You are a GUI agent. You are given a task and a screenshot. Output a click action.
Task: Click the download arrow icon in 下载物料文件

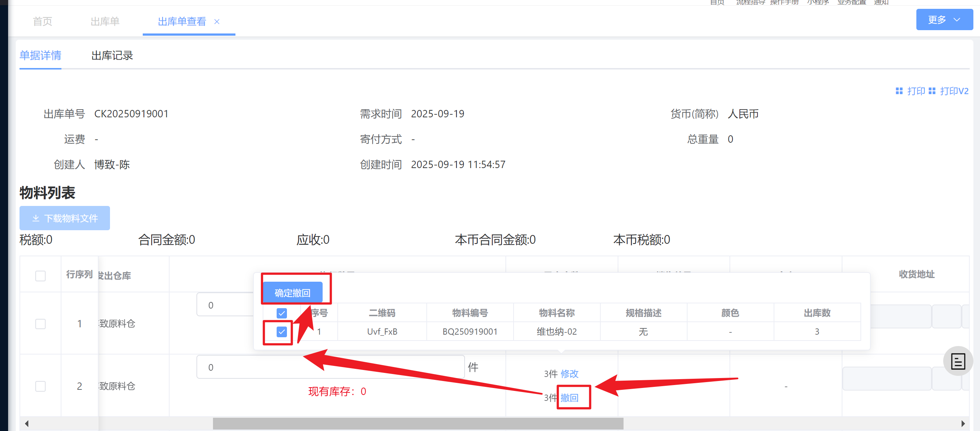coord(36,218)
